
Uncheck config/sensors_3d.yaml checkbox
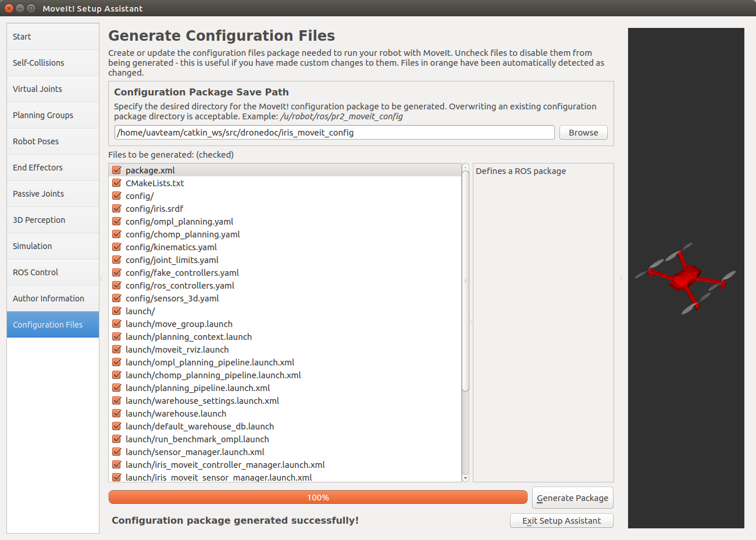point(116,299)
